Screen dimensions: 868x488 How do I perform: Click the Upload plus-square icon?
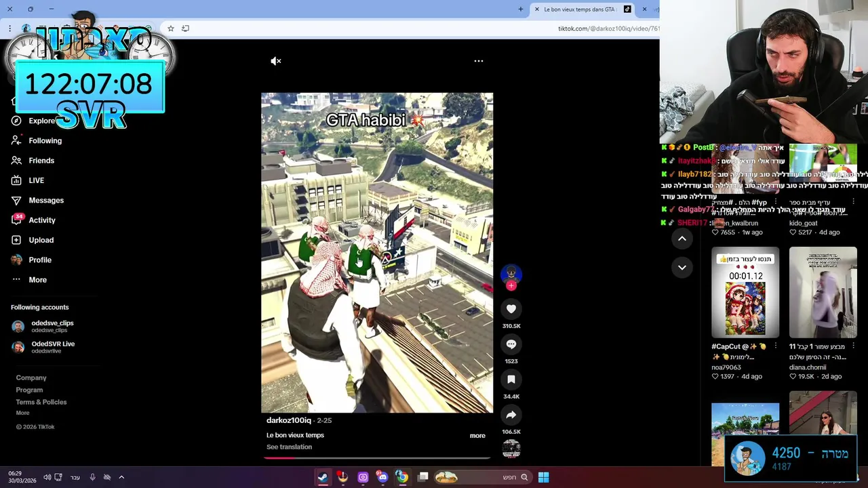click(16, 240)
